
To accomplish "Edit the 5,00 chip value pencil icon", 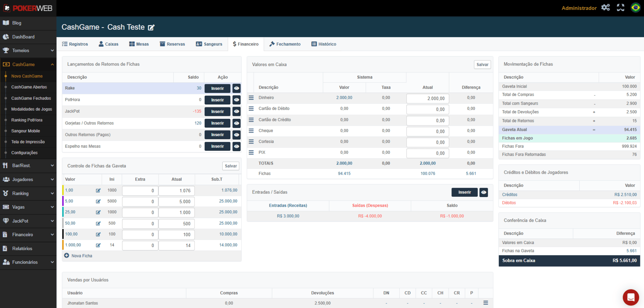I will pyautogui.click(x=98, y=201).
